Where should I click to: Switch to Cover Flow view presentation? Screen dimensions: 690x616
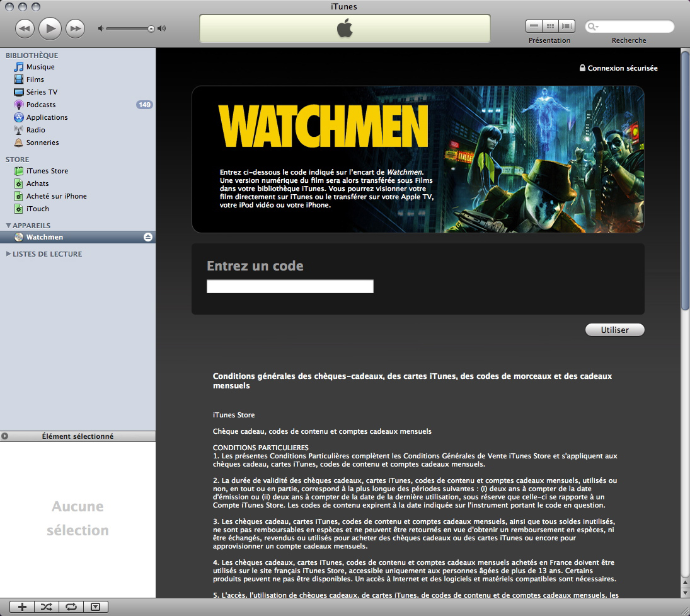coord(566,26)
